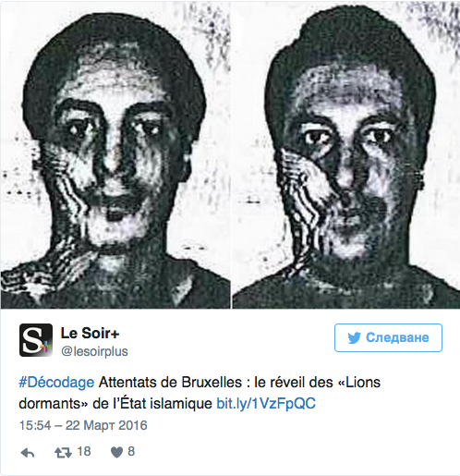Viewport: 460px width, 476px height.
Task: Open the left suspect sketch photo
Action: 115,155
